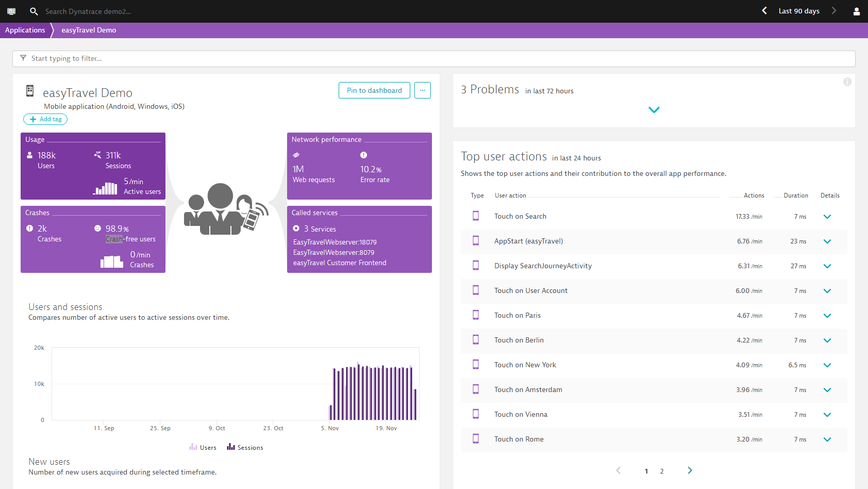The image size is (868, 489).
Task: Click Pin to dashboard button
Action: click(x=374, y=90)
